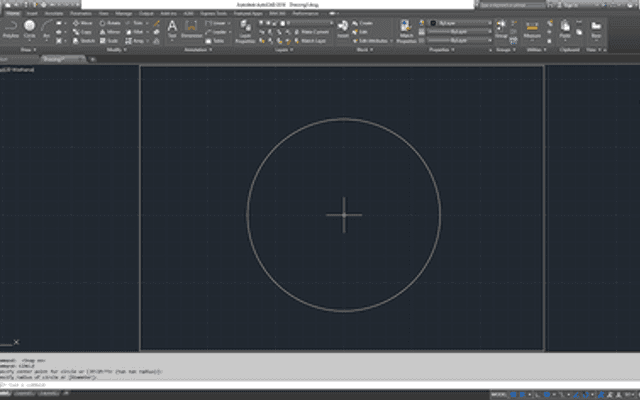Click the Table tool
Screen dimensions: 640x400
[215, 41]
